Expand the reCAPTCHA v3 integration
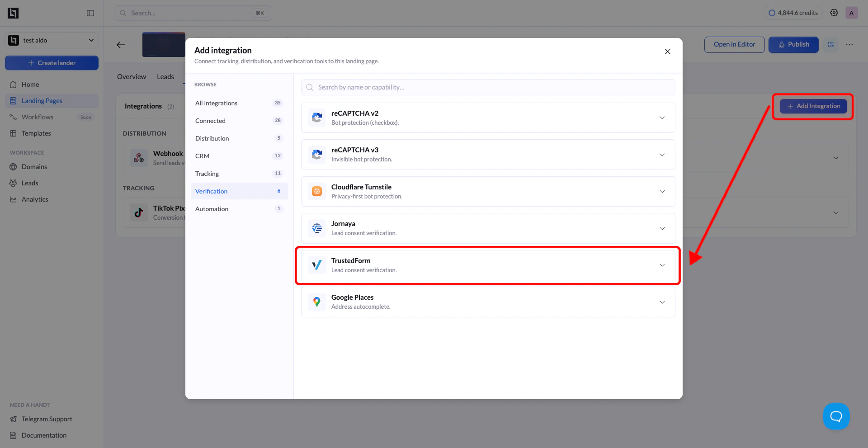 click(662, 155)
